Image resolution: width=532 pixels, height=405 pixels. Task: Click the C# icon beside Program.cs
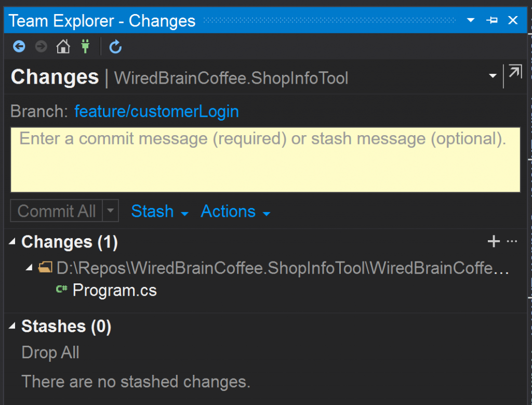point(62,289)
